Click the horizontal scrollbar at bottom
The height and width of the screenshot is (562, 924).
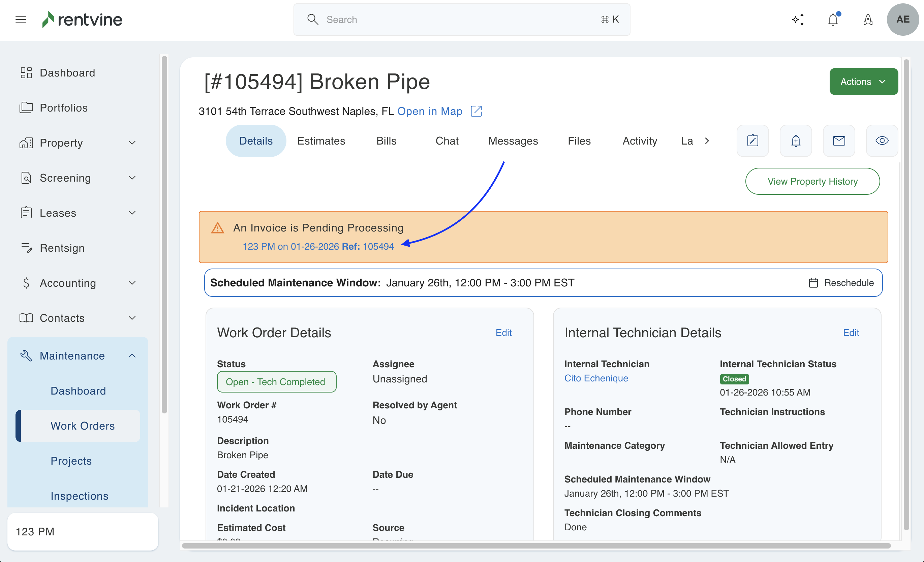pos(536,546)
